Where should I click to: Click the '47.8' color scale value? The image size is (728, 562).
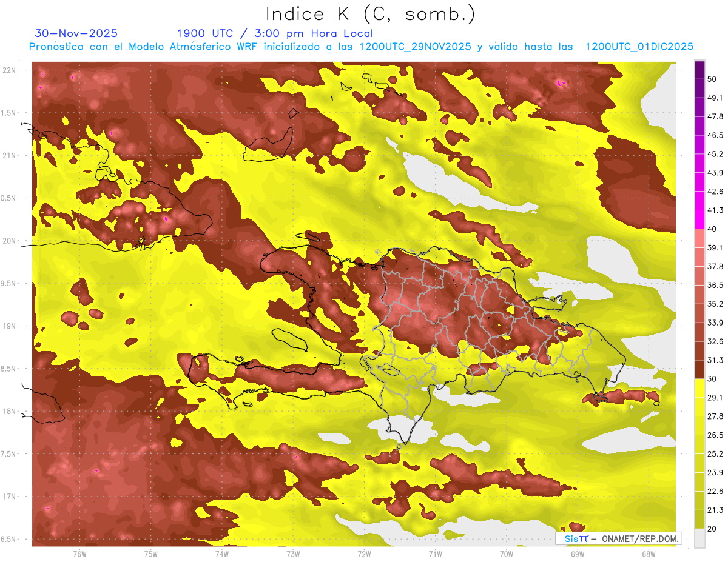point(715,116)
